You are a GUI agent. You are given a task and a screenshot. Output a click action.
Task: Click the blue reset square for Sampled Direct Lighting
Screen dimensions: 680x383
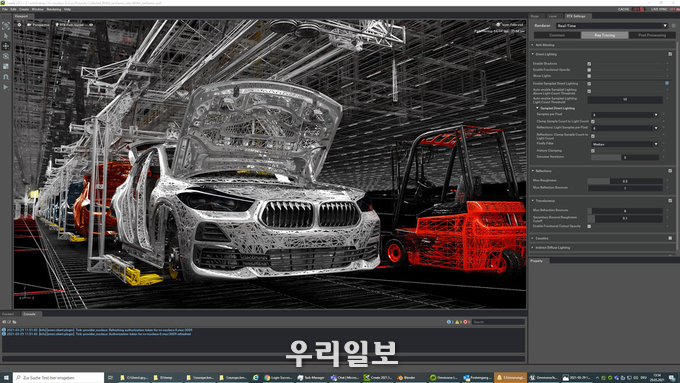point(667,83)
